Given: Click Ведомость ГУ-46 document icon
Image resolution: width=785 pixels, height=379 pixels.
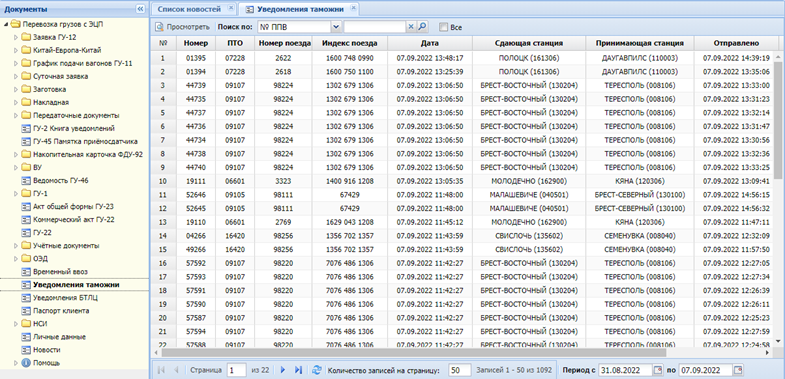Looking at the screenshot, I should [x=26, y=180].
